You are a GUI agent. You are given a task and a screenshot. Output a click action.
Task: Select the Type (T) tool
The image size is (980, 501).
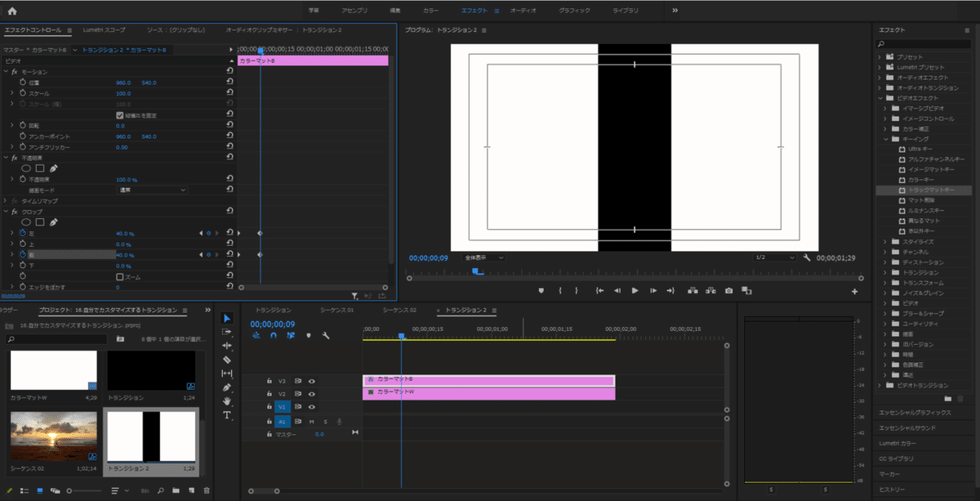tap(227, 415)
